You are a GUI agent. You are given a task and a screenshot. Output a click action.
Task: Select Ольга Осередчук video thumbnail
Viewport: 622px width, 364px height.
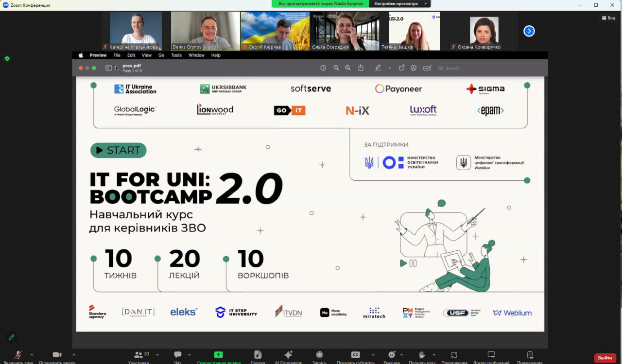click(345, 31)
